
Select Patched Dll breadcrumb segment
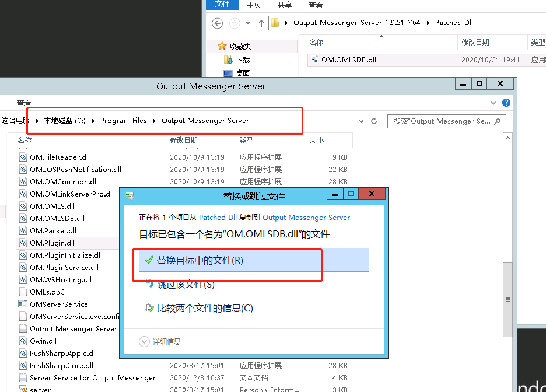[454, 23]
